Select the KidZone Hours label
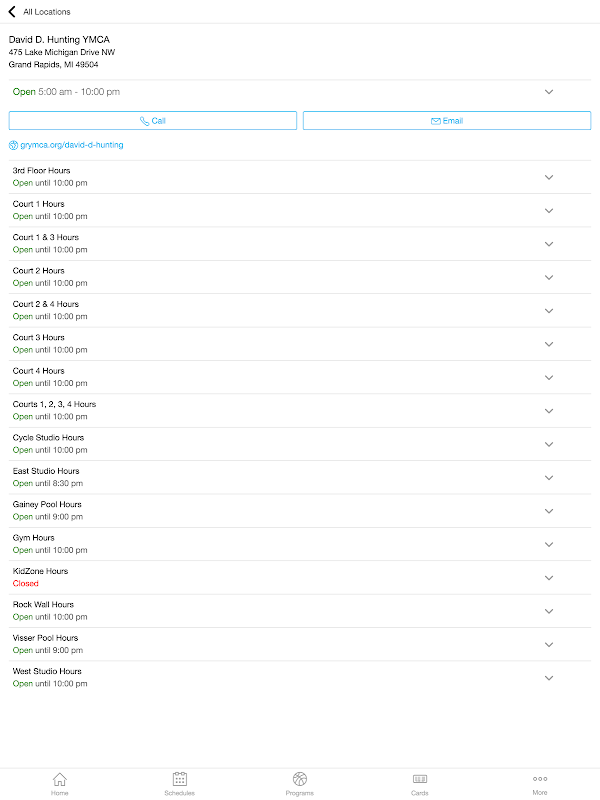This screenshot has height=800, width=600. click(40, 571)
